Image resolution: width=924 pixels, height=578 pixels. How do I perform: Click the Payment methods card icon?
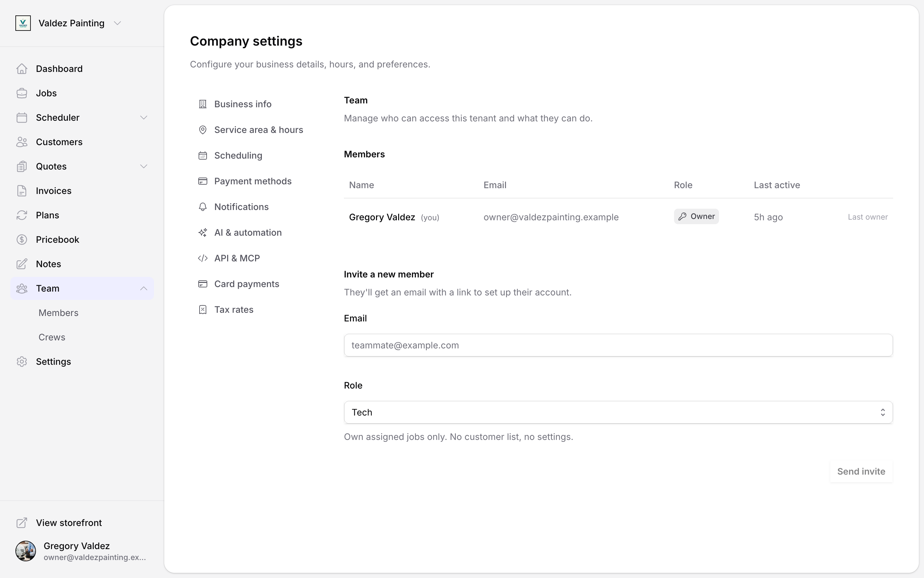pos(203,181)
